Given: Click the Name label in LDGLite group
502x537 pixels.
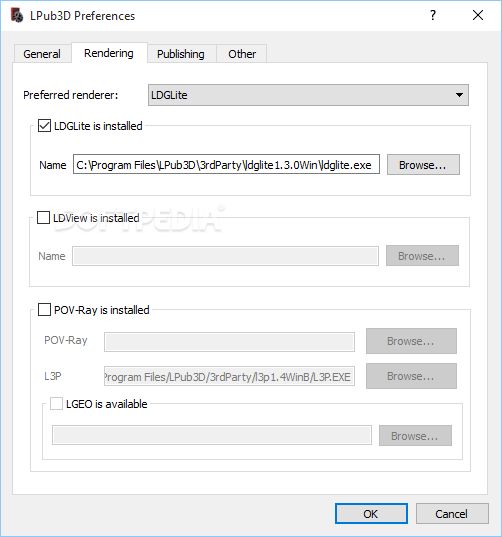Looking at the screenshot, I should [53, 165].
